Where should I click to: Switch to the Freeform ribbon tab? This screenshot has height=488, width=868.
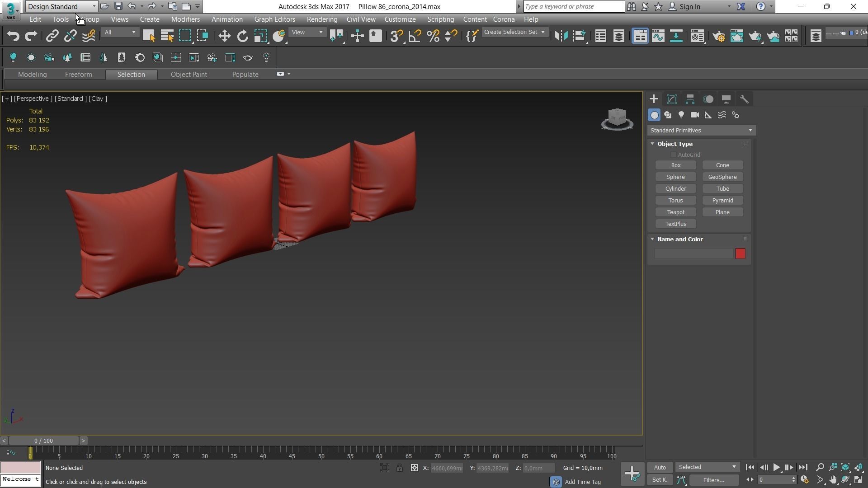coord(78,75)
